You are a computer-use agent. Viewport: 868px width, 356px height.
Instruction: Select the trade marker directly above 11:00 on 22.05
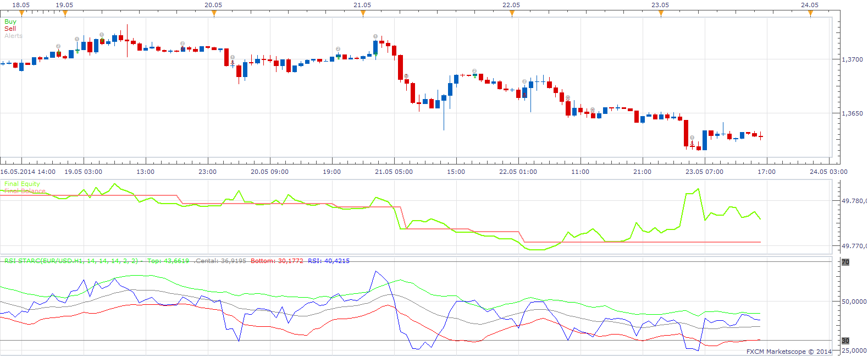568,98
